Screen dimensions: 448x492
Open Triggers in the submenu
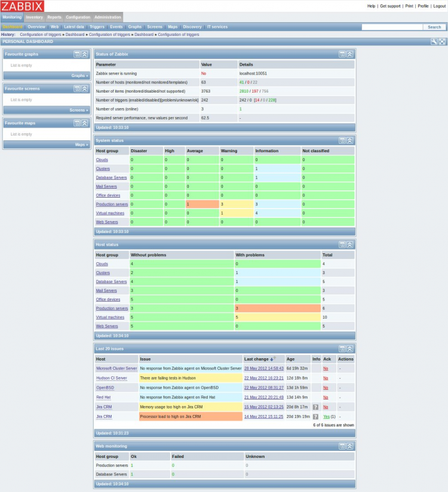97,27
